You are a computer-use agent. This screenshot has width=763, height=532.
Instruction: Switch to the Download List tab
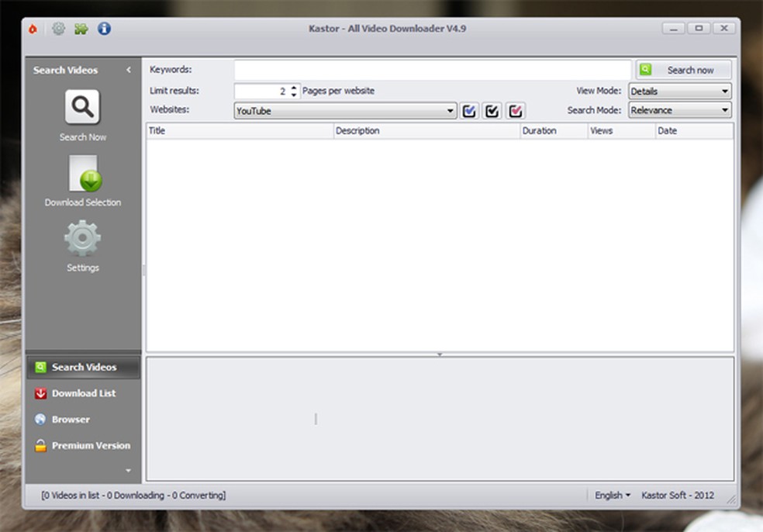tap(84, 393)
